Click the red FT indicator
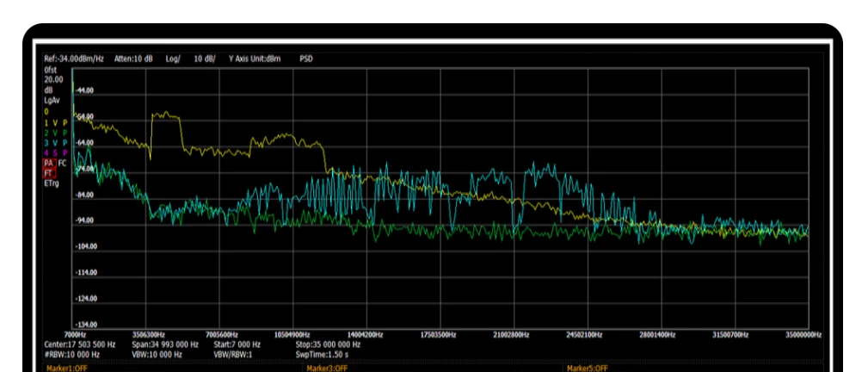 click(49, 171)
